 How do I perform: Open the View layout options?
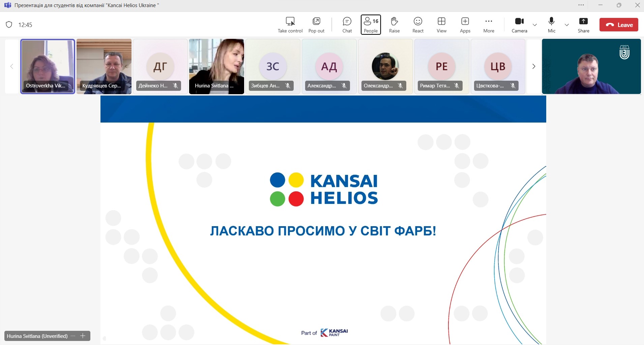point(441,25)
